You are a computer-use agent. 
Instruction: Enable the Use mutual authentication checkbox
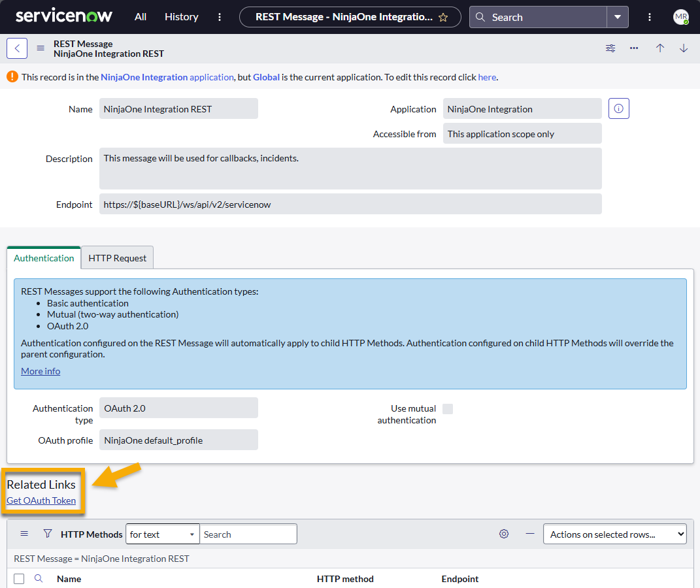(448, 408)
